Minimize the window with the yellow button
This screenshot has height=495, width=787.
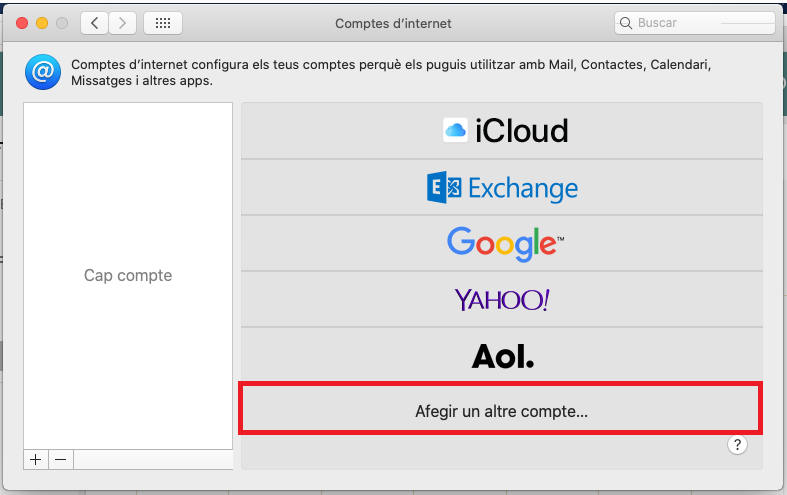[42, 23]
